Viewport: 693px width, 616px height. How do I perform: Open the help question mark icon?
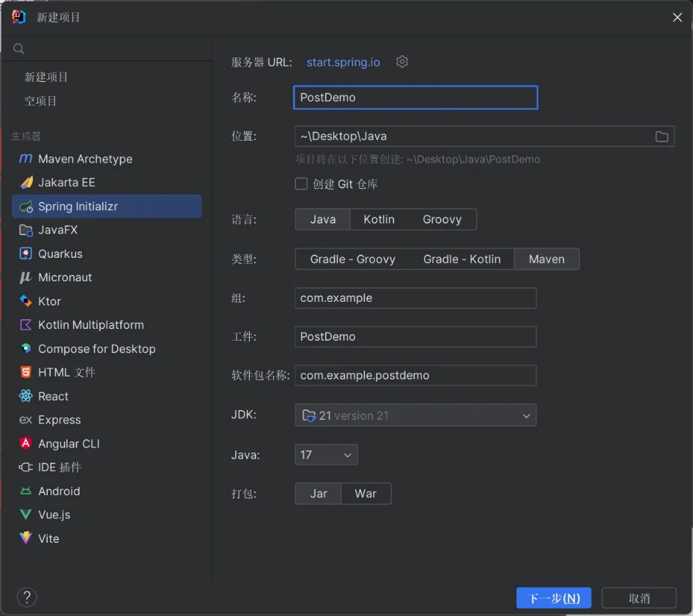27,597
